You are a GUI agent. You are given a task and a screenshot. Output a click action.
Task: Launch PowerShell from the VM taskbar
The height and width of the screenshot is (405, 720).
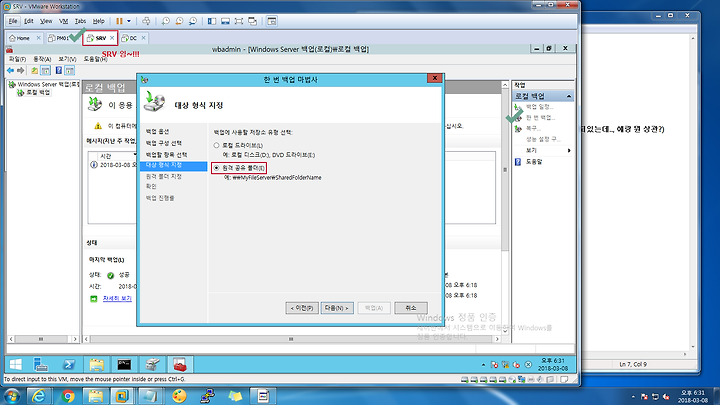[69, 365]
